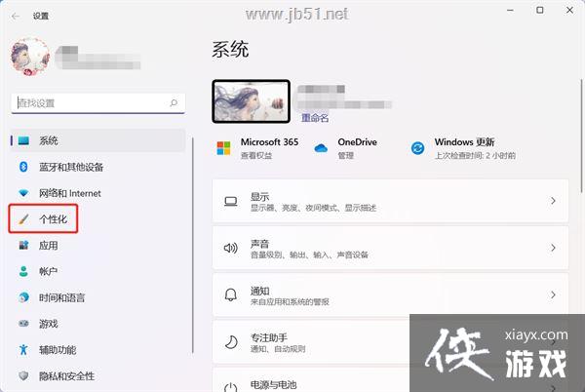Click the accessibility figure icon

point(23,349)
